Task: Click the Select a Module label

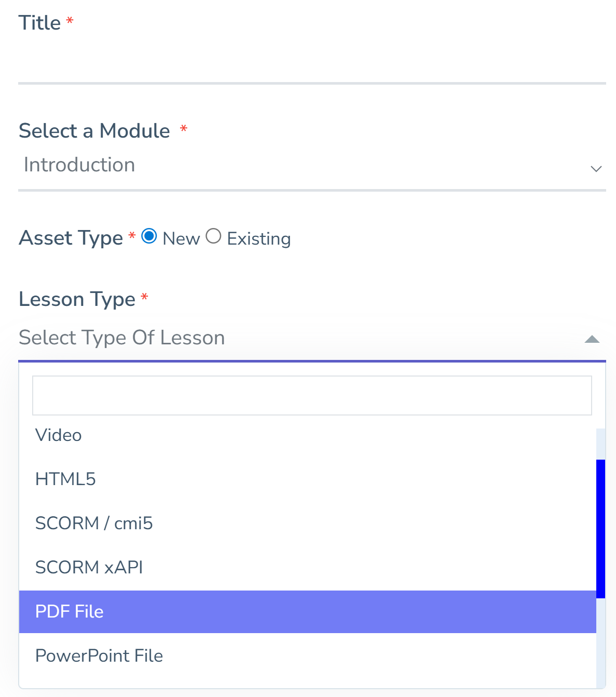Action: (x=94, y=131)
